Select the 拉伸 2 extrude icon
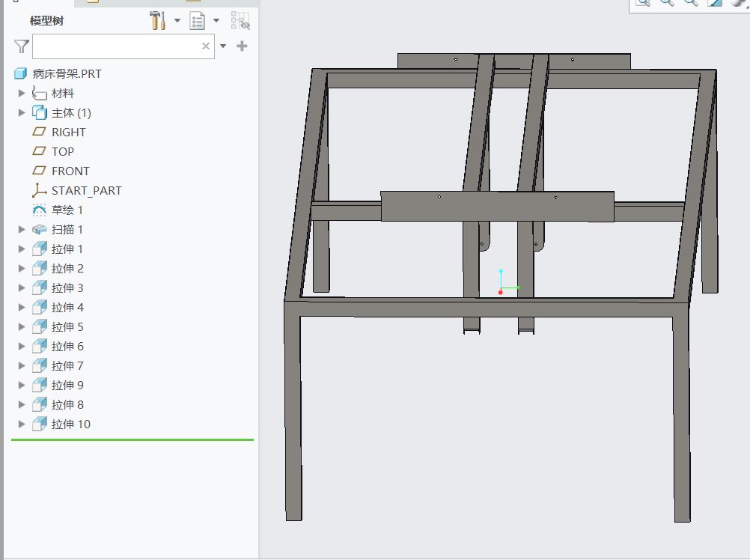This screenshot has height=560, width=750. pos(40,268)
